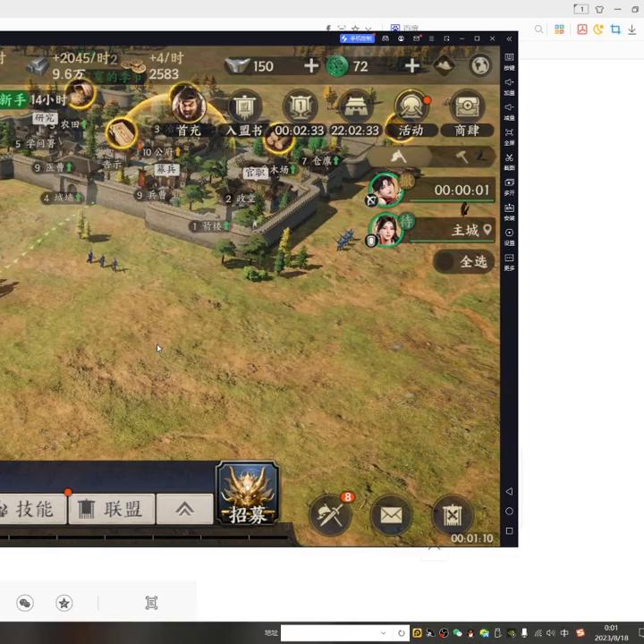Switch to the flag marching-troops tab
The height and width of the screenshot is (644, 644).
398,156
